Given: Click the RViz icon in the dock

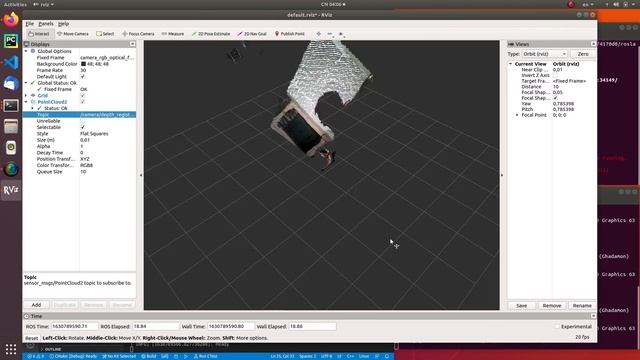Looking at the screenshot, I should click(11, 190).
